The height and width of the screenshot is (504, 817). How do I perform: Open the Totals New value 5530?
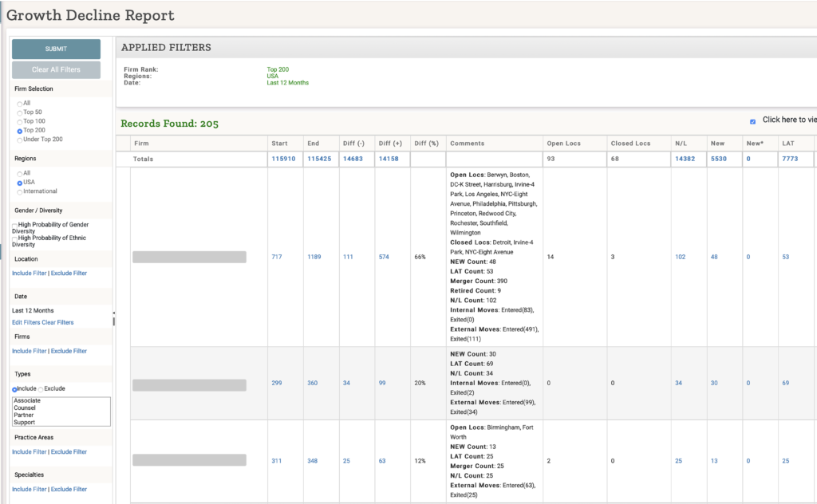pos(719,159)
